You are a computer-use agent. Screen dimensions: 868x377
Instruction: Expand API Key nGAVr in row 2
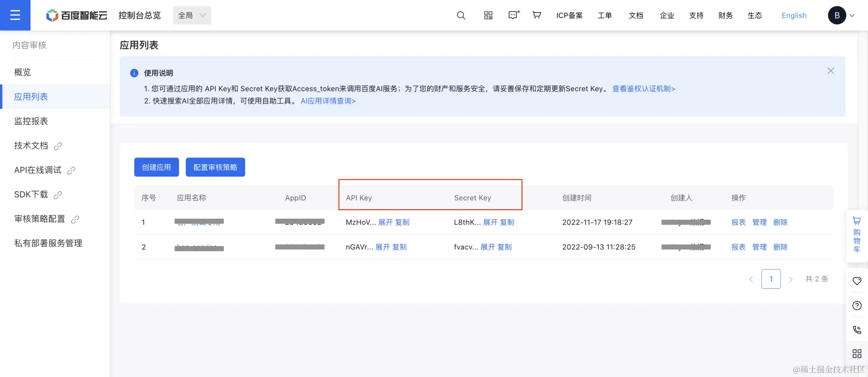(x=382, y=247)
